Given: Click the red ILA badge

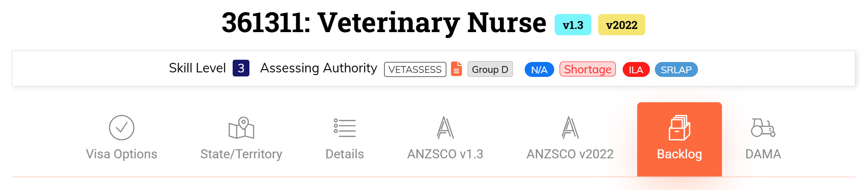Looking at the screenshot, I should click(x=636, y=70).
